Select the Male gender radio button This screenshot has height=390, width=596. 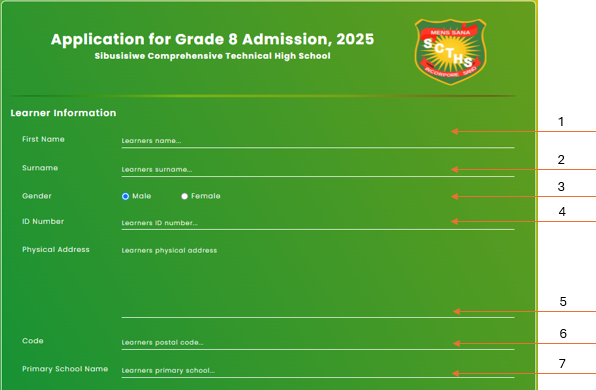[125, 196]
